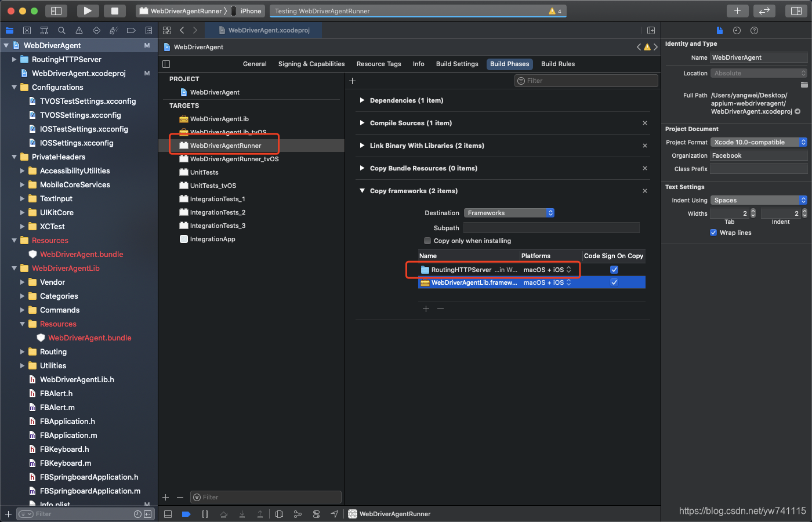Switch to the General tab
812x522 pixels.
pos(255,64)
